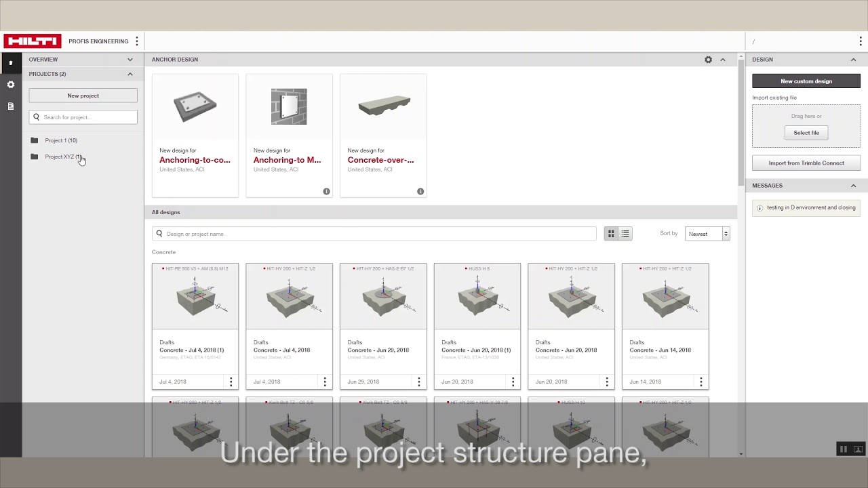Open settings gear in left sidebar
Viewport: 868px width, 488px height.
[10, 85]
